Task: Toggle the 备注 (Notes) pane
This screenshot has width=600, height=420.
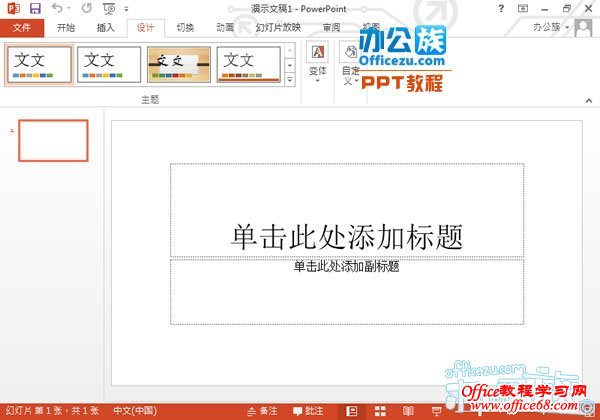Action: point(262,412)
